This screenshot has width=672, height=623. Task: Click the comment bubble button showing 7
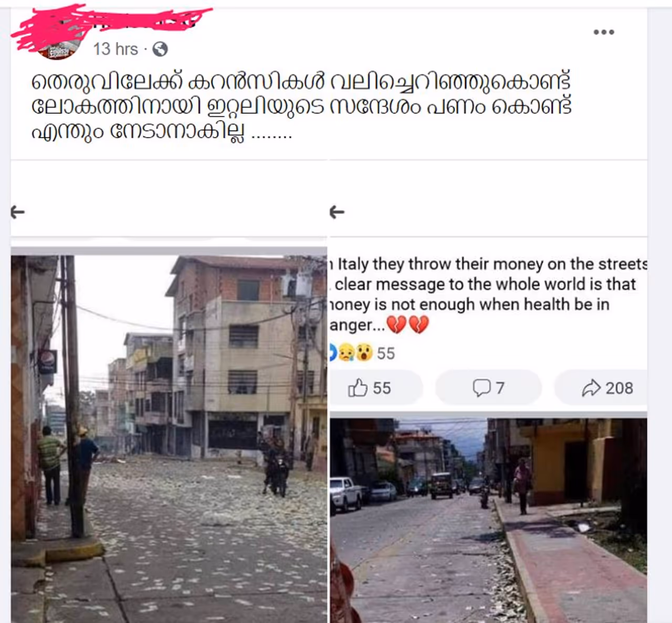(x=489, y=388)
